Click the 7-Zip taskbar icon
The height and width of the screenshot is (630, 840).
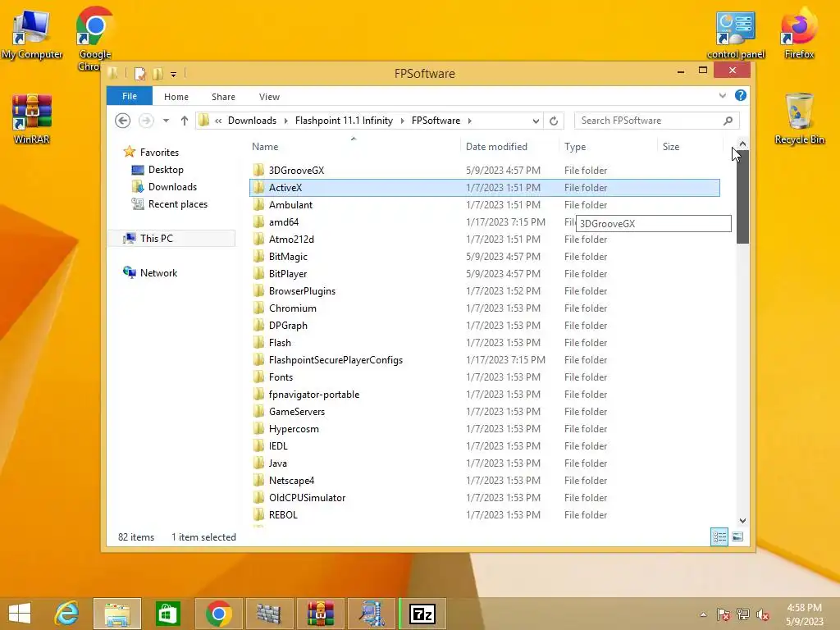coord(422,614)
